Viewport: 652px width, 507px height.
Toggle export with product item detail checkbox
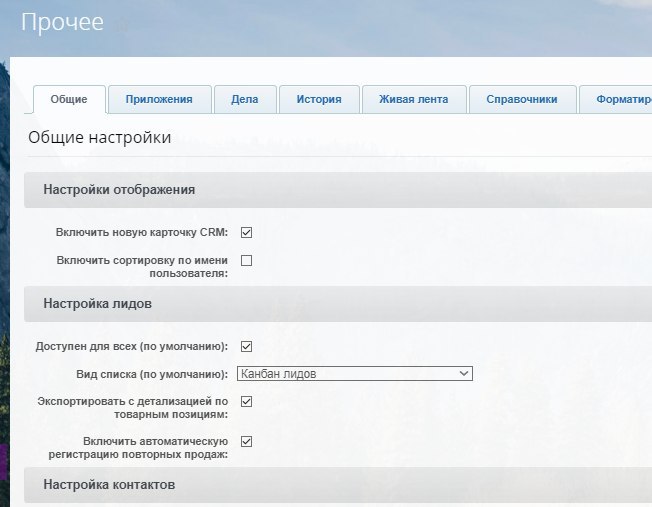pyautogui.click(x=246, y=401)
